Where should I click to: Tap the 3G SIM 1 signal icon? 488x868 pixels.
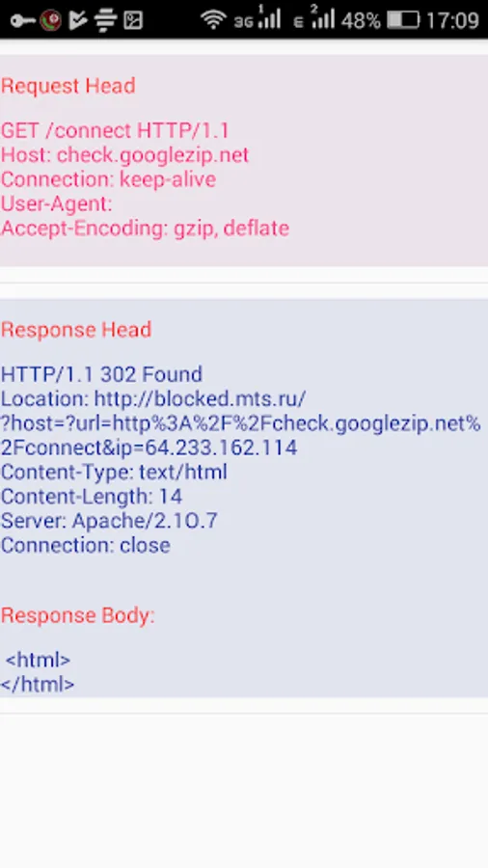pyautogui.click(x=258, y=18)
